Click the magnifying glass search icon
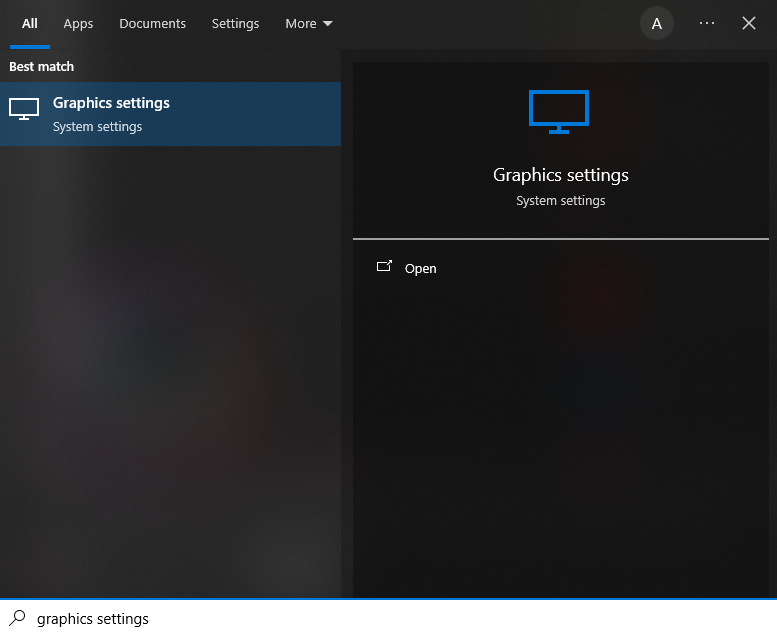 click(x=17, y=618)
